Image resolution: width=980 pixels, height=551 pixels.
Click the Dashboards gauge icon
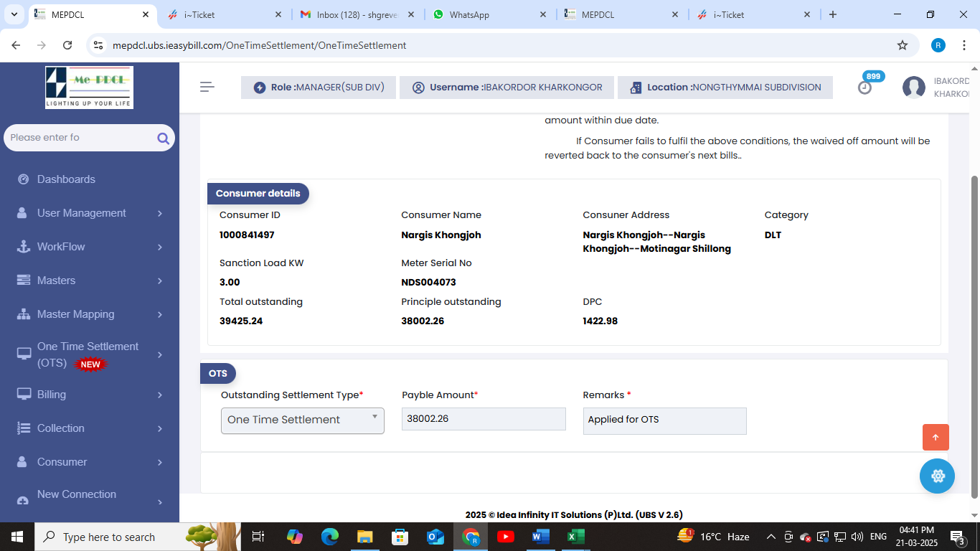coord(23,179)
